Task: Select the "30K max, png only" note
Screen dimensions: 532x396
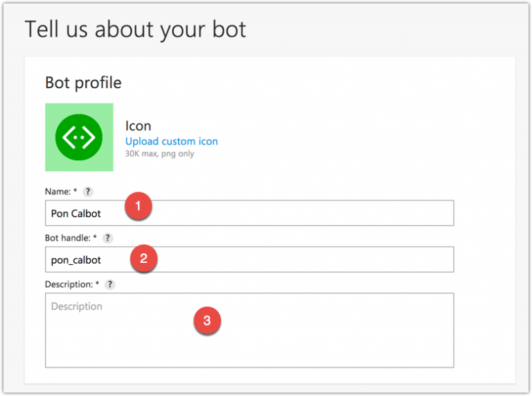Action: (x=159, y=154)
